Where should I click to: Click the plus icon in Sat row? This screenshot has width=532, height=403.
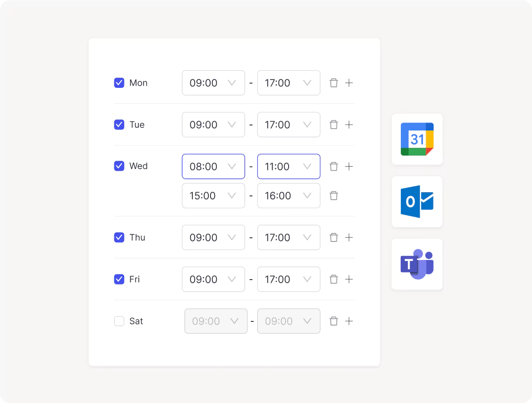349,321
